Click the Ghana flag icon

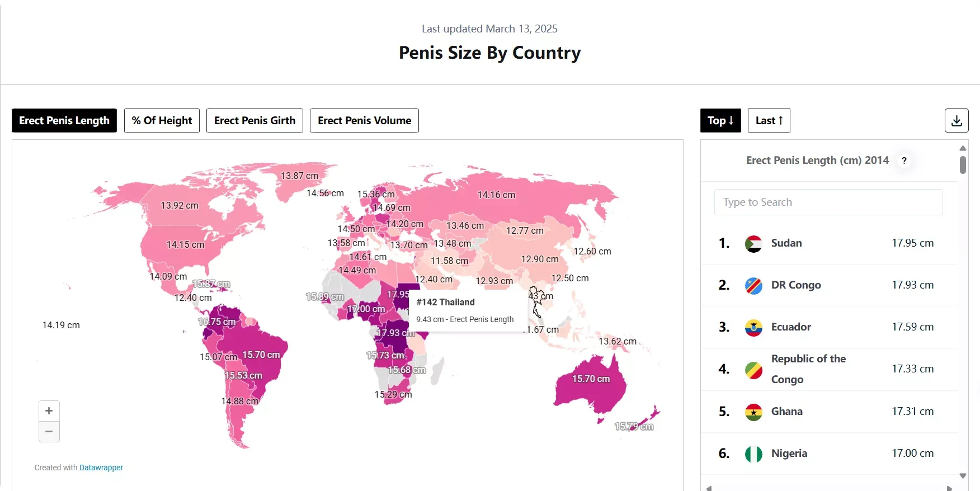click(x=753, y=412)
